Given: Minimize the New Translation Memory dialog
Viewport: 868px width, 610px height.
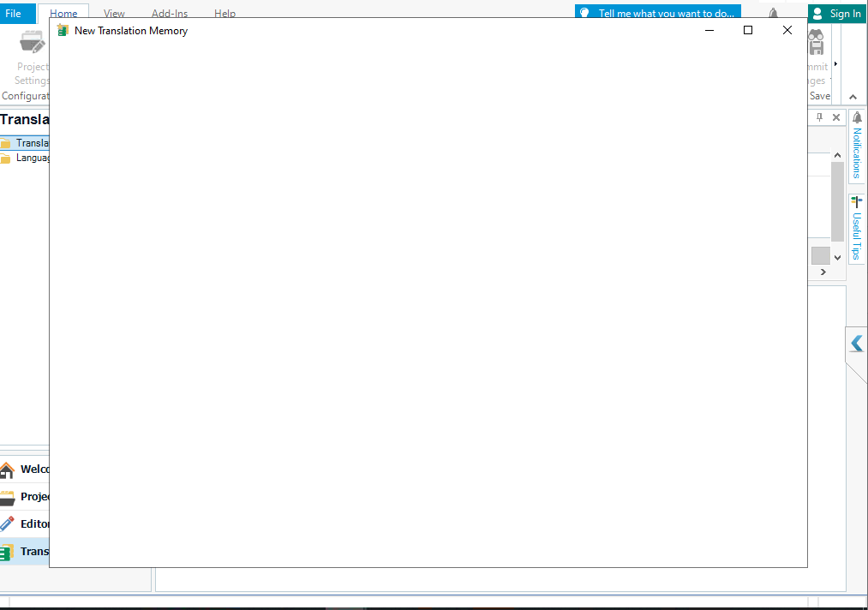Looking at the screenshot, I should (x=709, y=30).
